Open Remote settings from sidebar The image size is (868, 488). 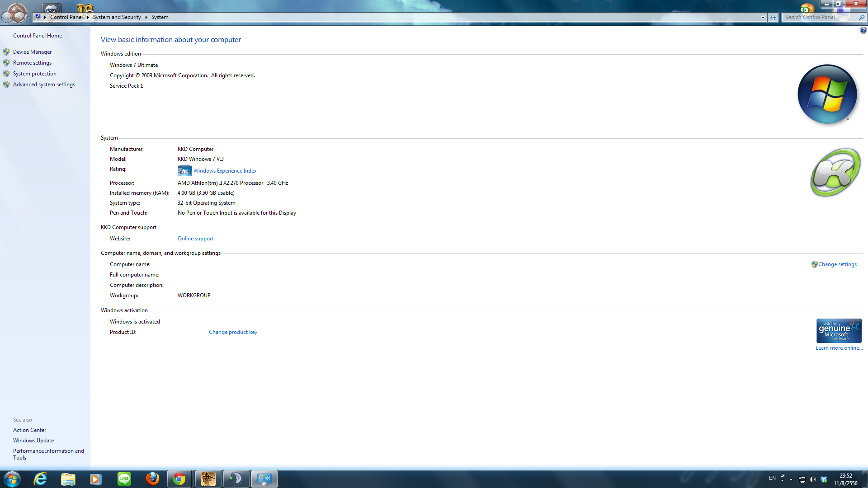32,63
